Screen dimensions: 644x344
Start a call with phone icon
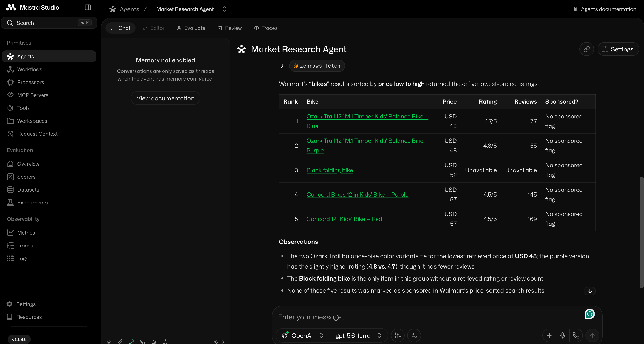[576, 336]
